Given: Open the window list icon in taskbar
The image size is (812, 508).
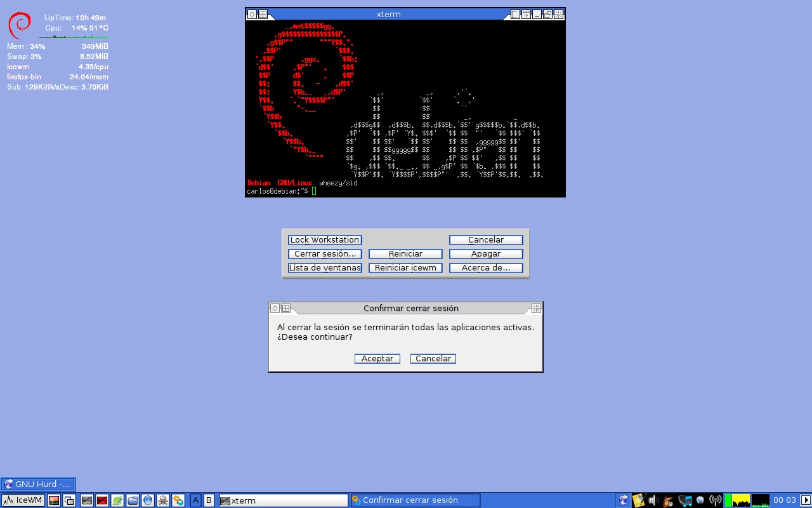Looking at the screenshot, I should pyautogui.click(x=69, y=500).
